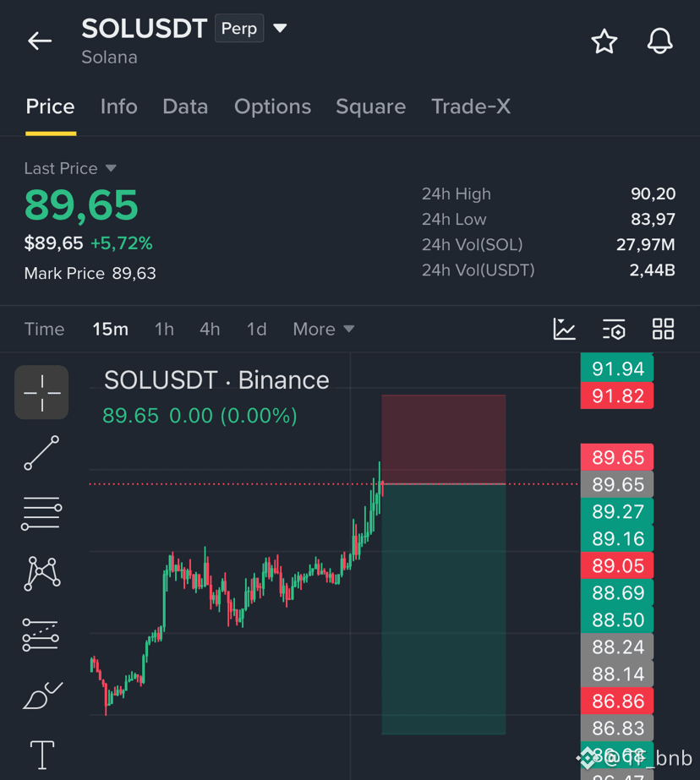
Task: Select the trend line drawing tool
Action: 41,453
